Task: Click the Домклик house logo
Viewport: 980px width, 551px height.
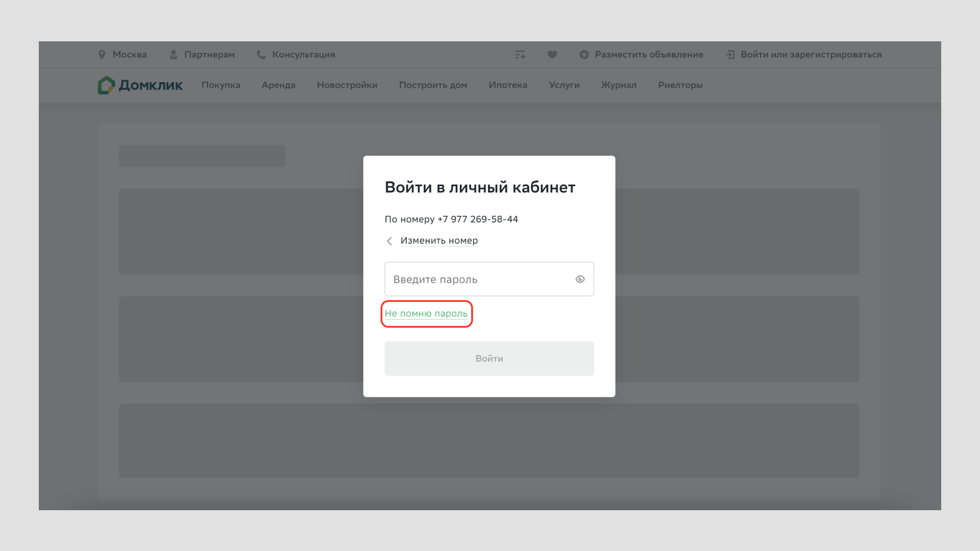Action: pyautogui.click(x=106, y=85)
